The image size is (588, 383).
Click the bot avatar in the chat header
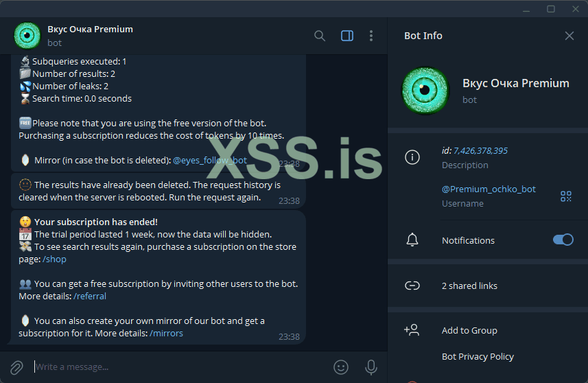point(27,36)
